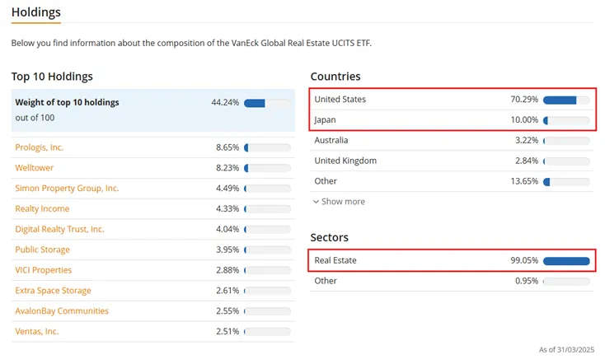Click the '44.24%' value

pyautogui.click(x=225, y=102)
